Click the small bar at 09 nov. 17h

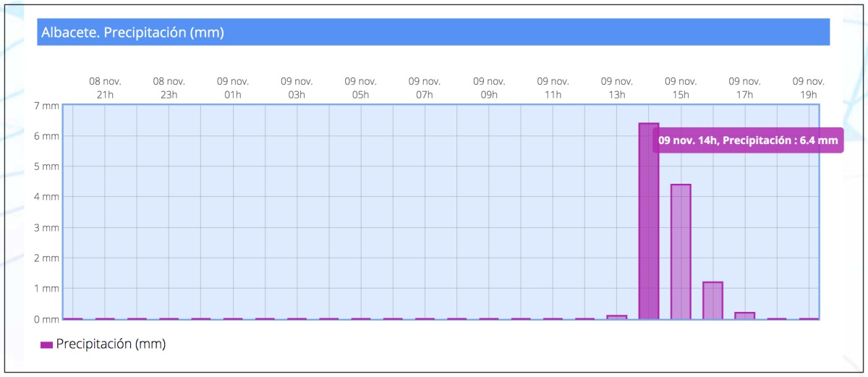tap(744, 315)
